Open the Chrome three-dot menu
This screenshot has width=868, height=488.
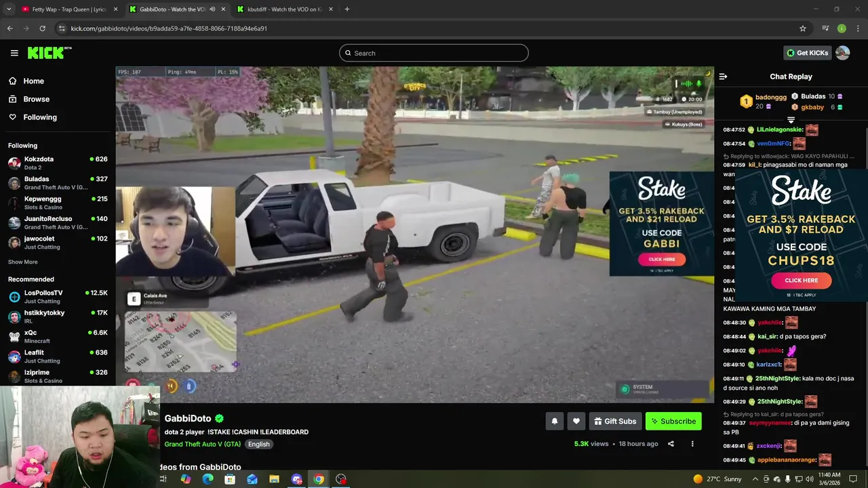point(858,28)
